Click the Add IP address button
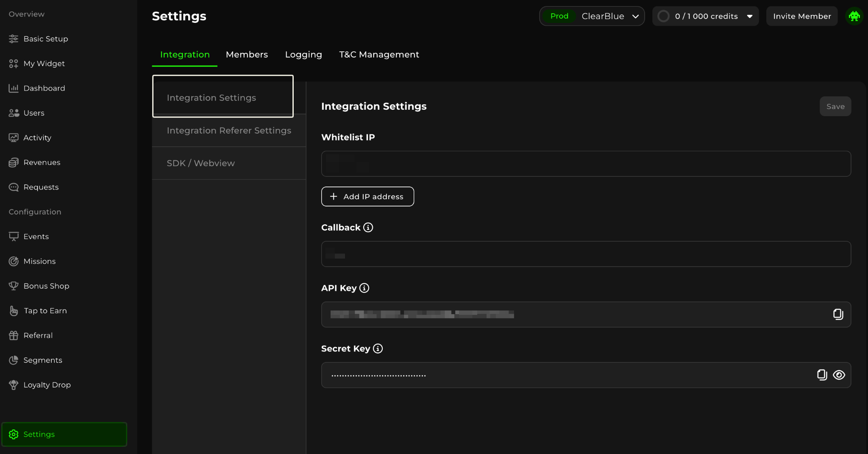 (x=367, y=197)
